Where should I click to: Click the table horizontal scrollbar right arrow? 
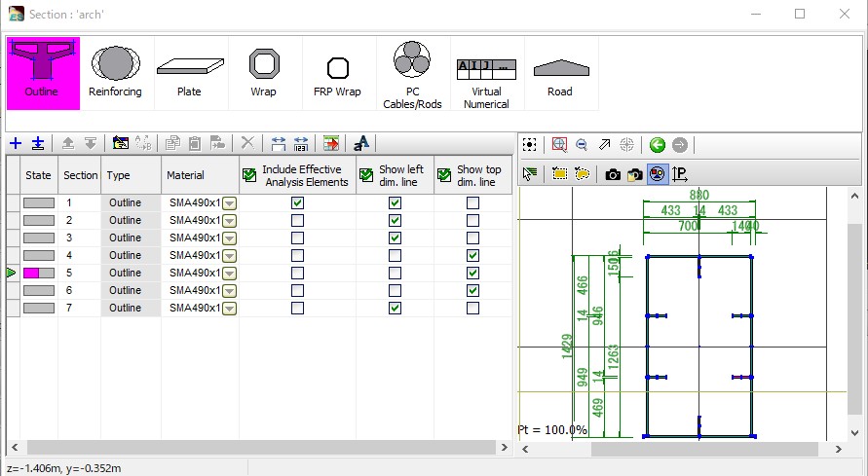pyautogui.click(x=504, y=447)
